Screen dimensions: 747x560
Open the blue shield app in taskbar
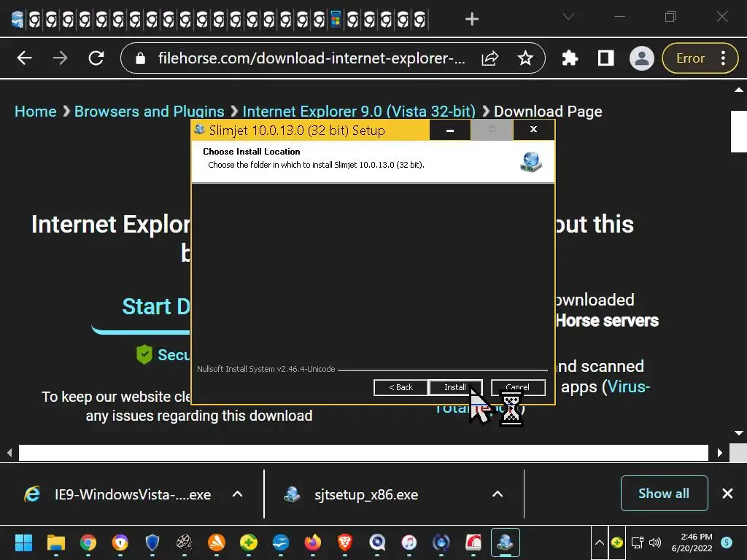pos(152,542)
